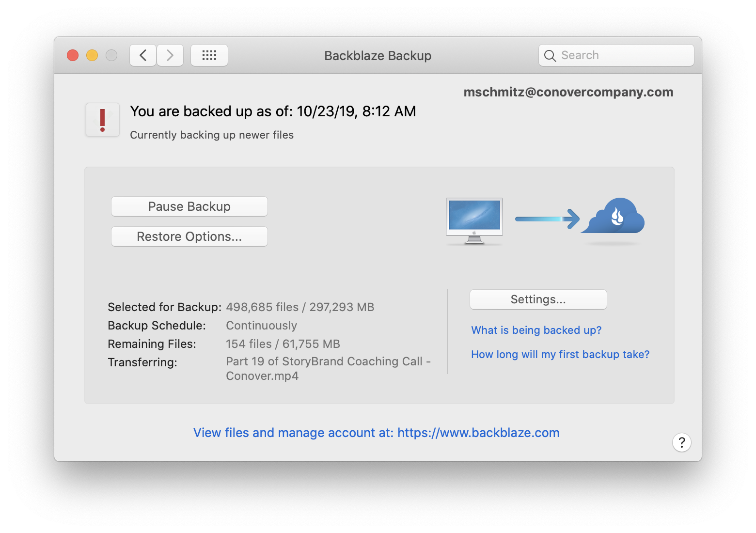Open the 'What is being backed up?' link
Image resolution: width=756 pixels, height=533 pixels.
point(536,330)
